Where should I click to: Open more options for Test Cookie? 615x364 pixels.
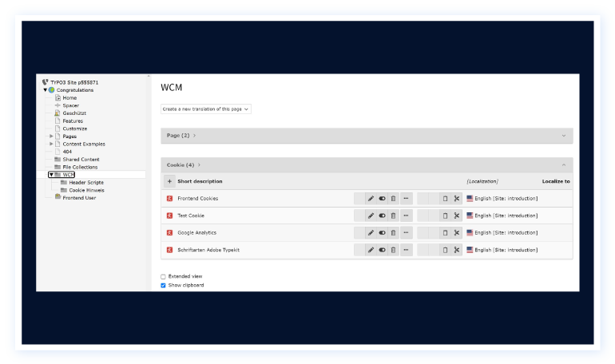[407, 216]
